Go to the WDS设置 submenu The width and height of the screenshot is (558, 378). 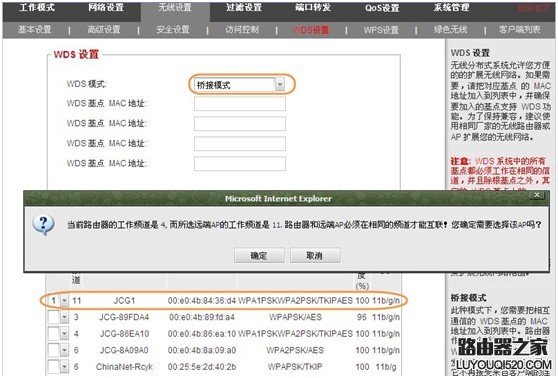point(311,30)
